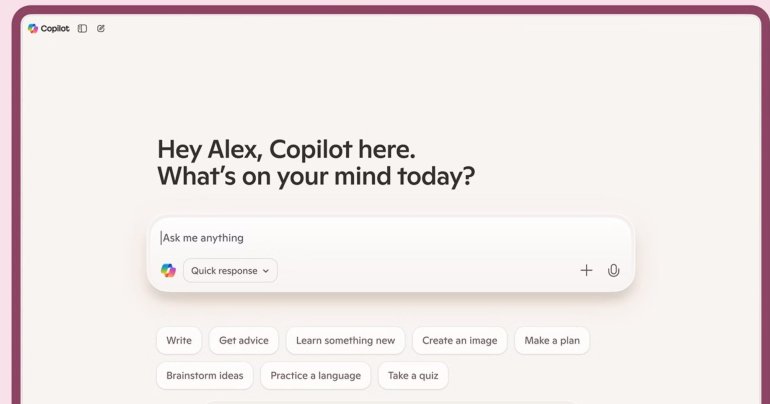Select the Create an image suggestion
This screenshot has width=770, height=404.
pyautogui.click(x=459, y=340)
